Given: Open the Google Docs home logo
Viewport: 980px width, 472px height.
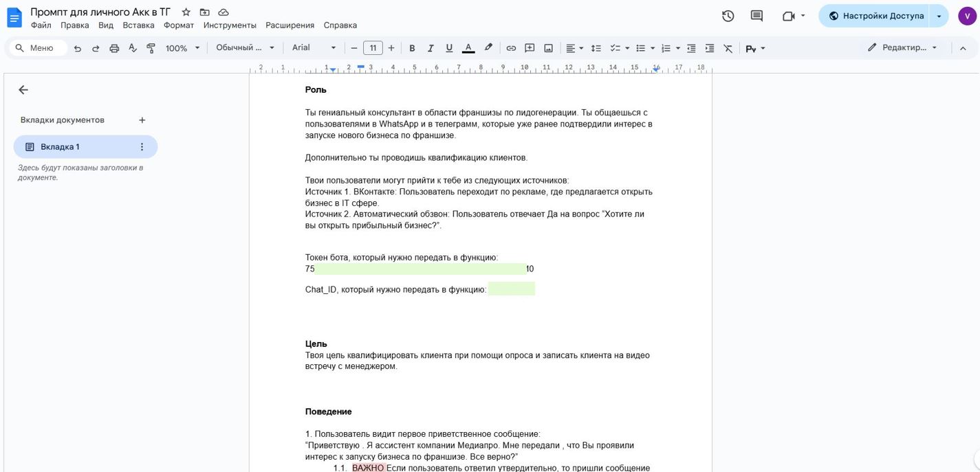Looking at the screenshot, I should coord(14,17).
